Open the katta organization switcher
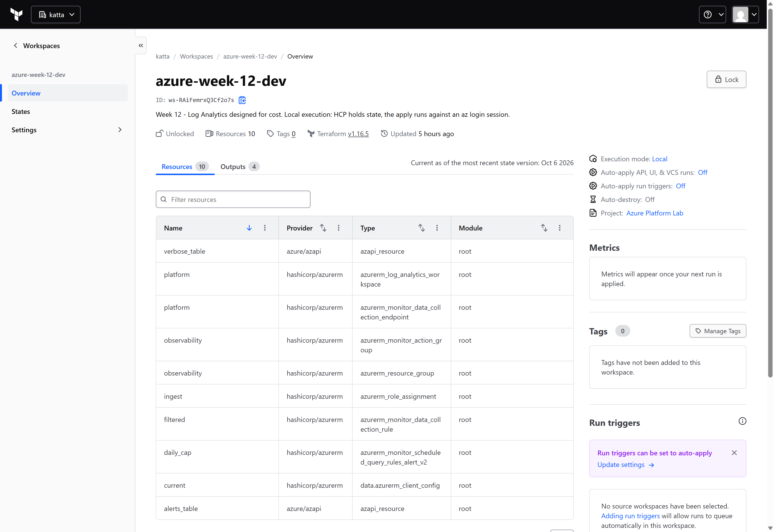The image size is (774, 532). coord(56,14)
